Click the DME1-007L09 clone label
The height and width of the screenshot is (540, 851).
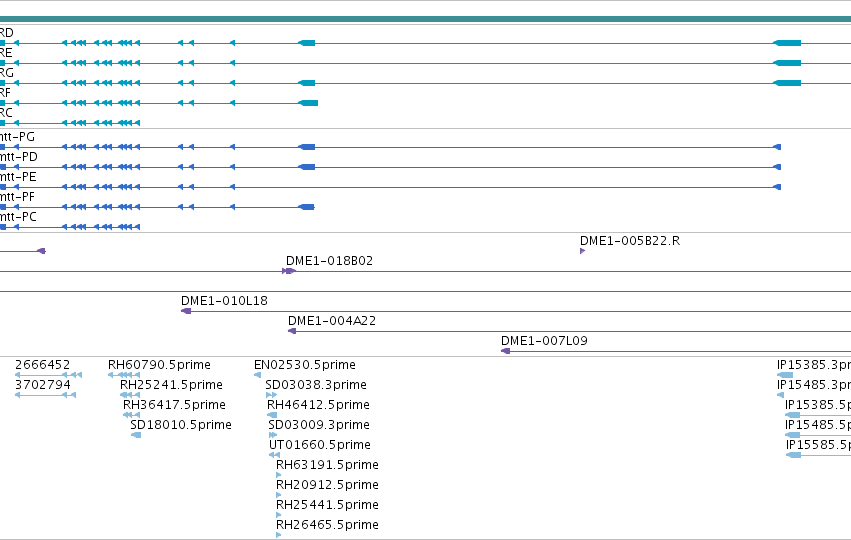click(x=544, y=341)
